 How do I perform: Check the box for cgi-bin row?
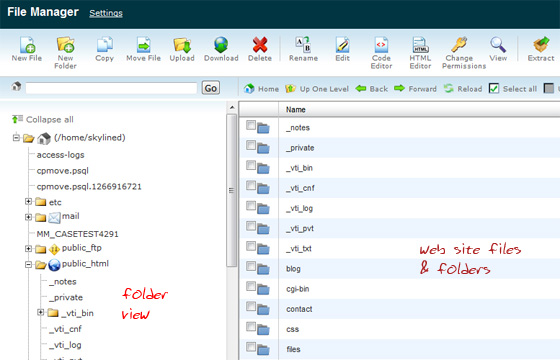[251, 286]
